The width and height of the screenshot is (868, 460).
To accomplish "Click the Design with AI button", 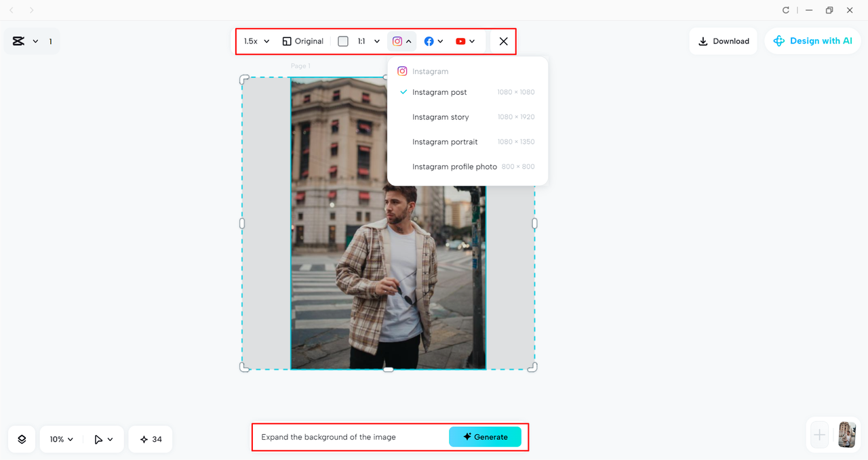I will [x=812, y=41].
